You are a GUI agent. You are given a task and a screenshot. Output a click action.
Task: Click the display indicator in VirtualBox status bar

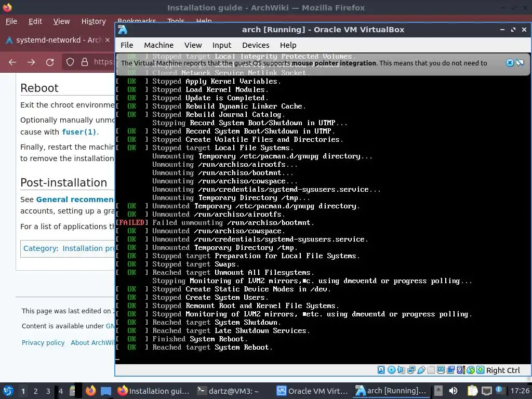pos(441,370)
